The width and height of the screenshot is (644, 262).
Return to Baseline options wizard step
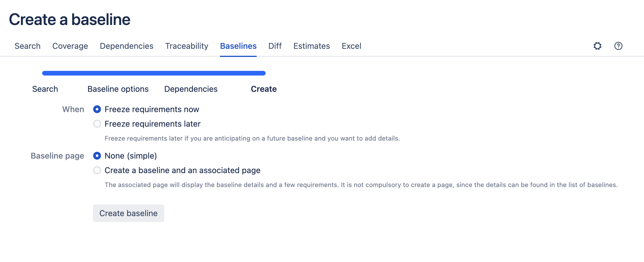pyautogui.click(x=118, y=89)
